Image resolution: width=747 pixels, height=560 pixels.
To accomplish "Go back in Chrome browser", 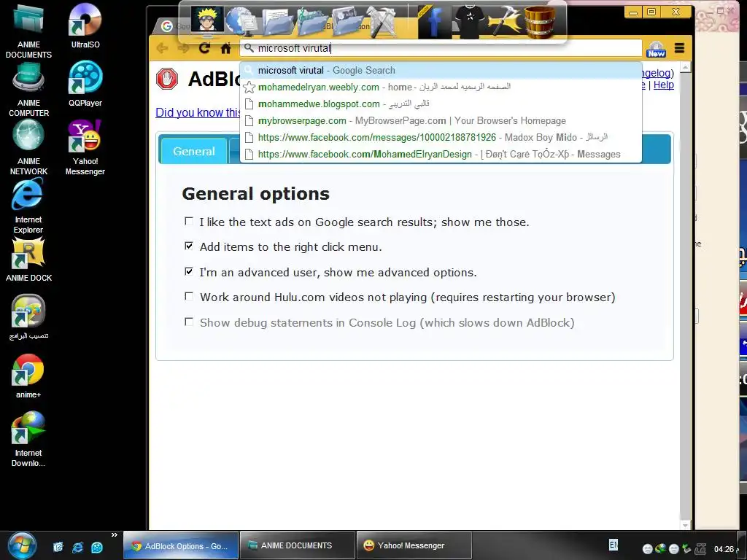I will point(163,48).
